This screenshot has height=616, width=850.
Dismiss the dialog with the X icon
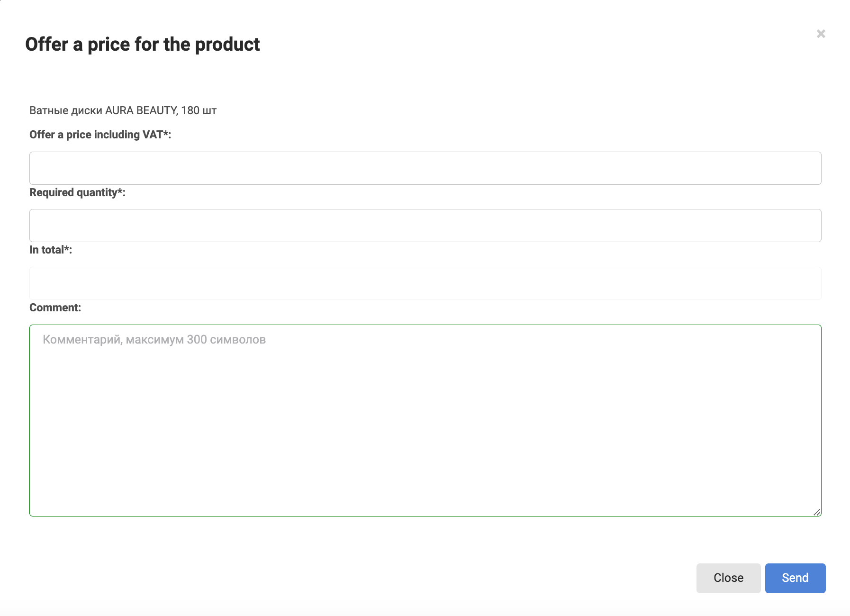coord(821,34)
